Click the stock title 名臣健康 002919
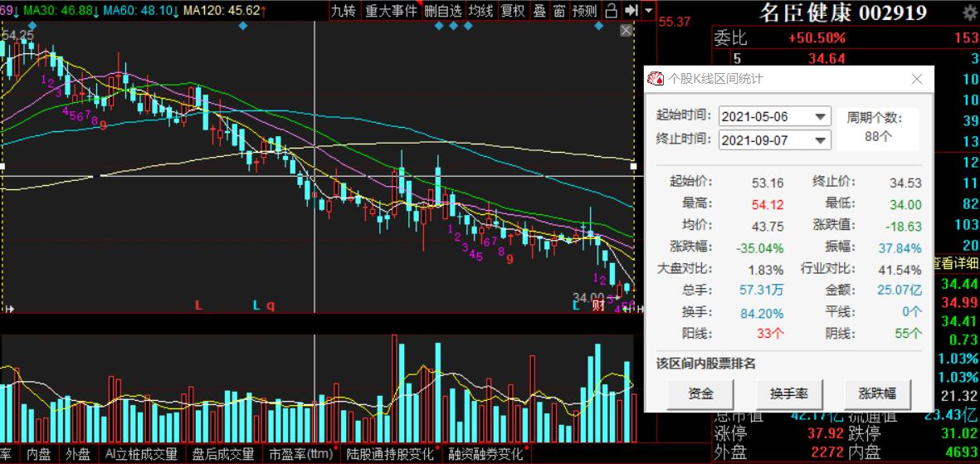 point(842,12)
